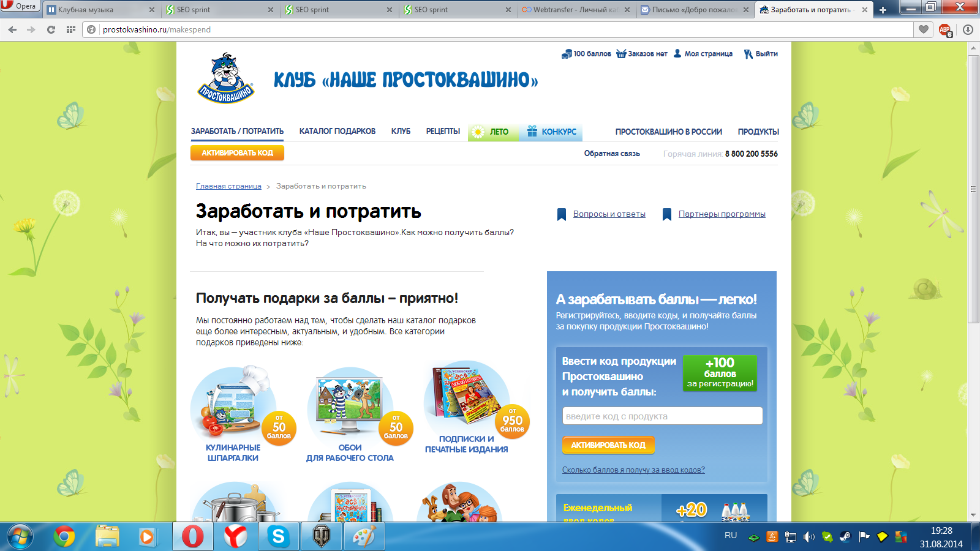
Task: Click the address bar with prostokvashino.ru URL
Action: pyautogui.click(x=499, y=29)
